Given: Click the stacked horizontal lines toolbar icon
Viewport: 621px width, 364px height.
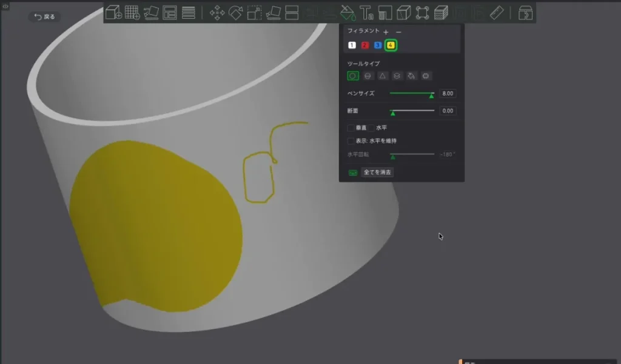Looking at the screenshot, I should coord(189,13).
